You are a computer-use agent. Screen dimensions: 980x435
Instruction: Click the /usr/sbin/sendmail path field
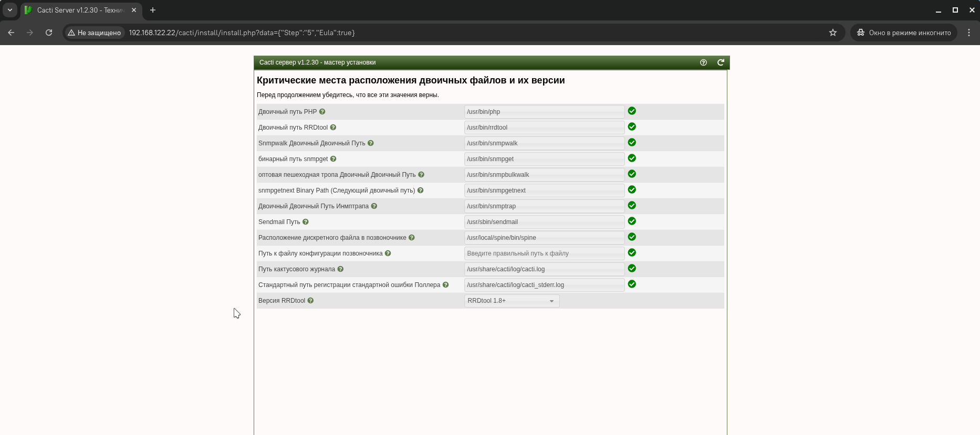(544, 222)
